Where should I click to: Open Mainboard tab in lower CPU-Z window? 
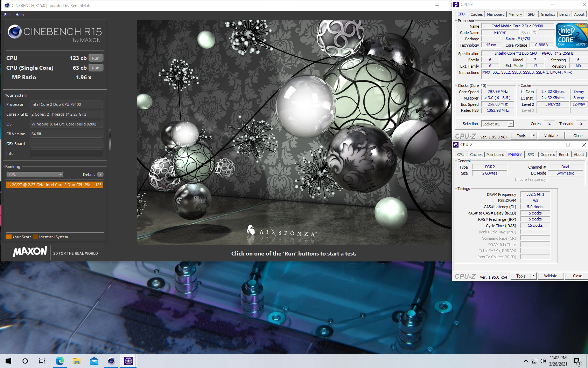pos(495,155)
